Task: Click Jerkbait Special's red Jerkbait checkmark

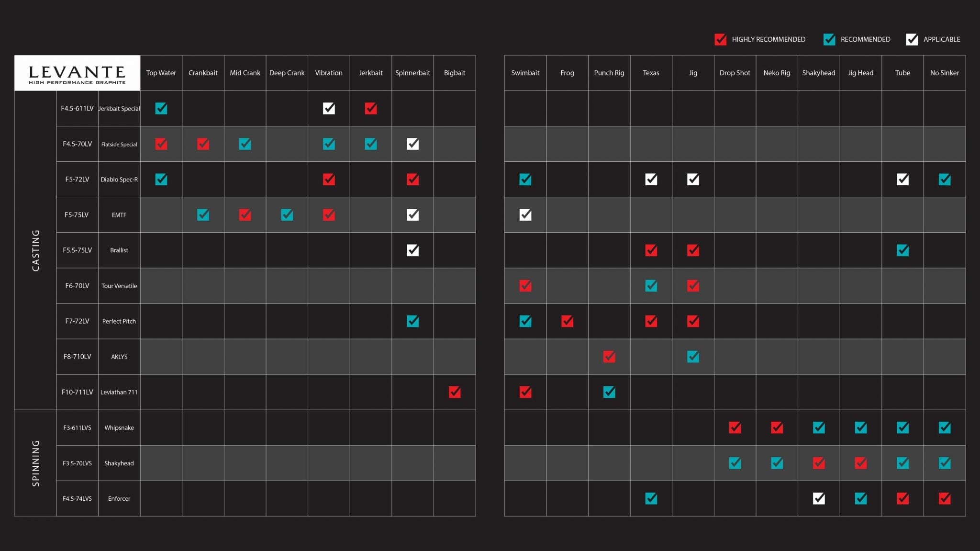Action: pos(370,109)
